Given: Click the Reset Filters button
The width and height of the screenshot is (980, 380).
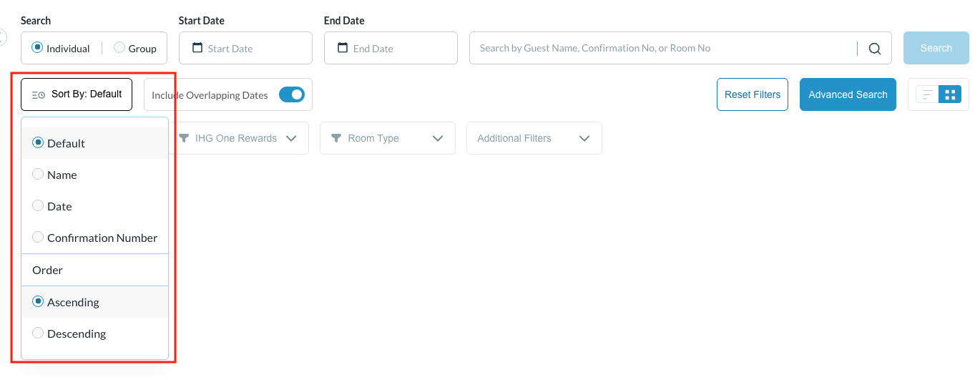Looking at the screenshot, I should tap(752, 94).
